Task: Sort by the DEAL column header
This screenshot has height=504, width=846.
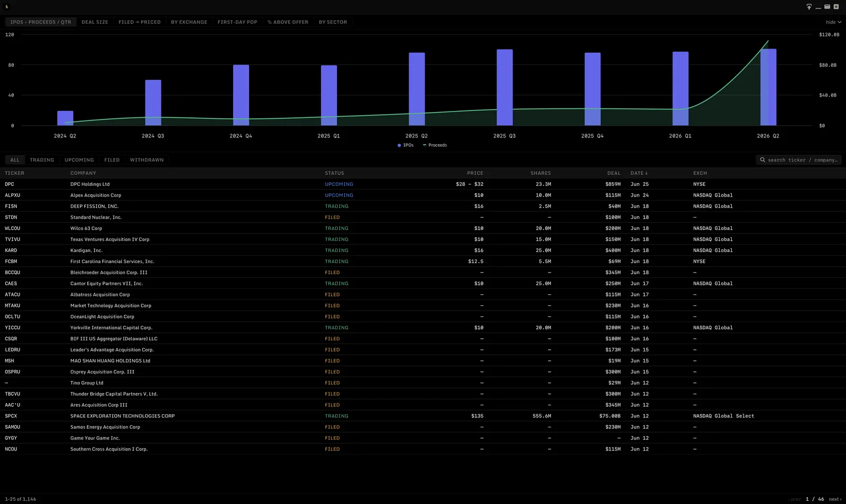Action: tap(614, 173)
